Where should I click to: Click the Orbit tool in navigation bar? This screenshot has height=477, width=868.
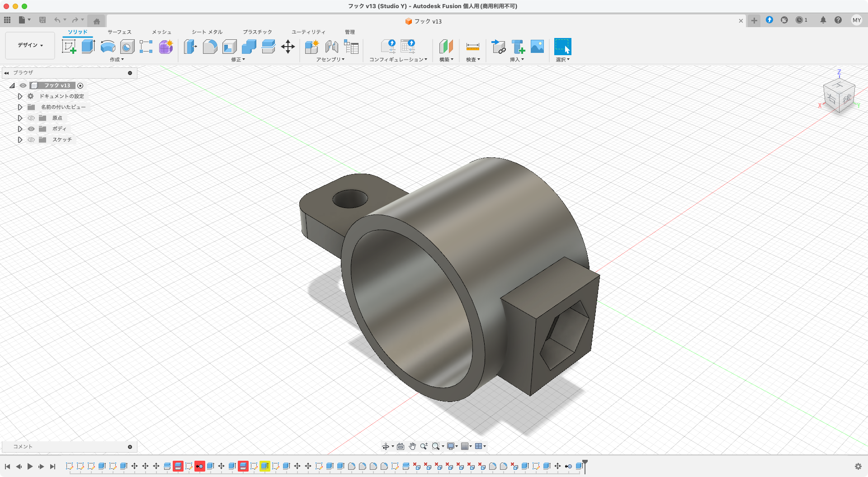[x=386, y=446]
